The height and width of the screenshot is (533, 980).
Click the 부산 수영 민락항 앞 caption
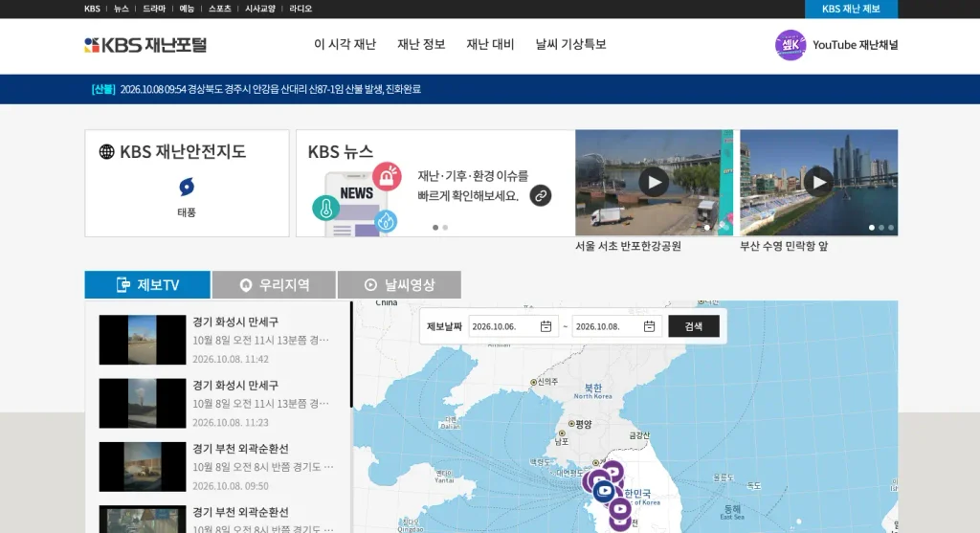point(784,246)
